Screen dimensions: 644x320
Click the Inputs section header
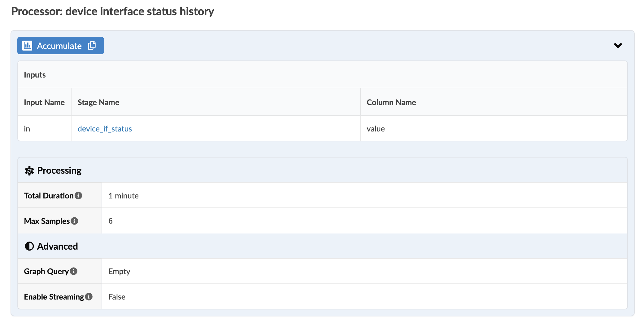click(x=35, y=75)
